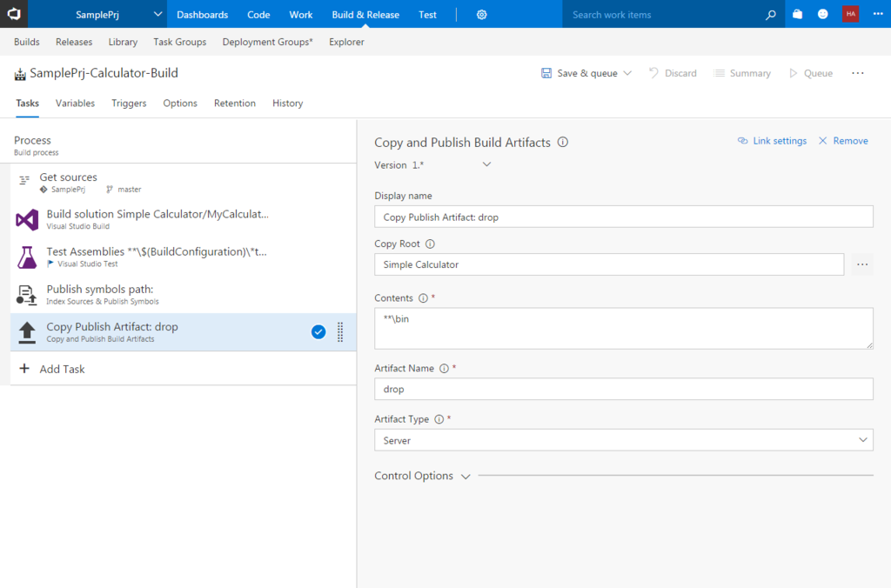891x588 pixels.
Task: Select the Test Assemblies task
Action: click(x=184, y=257)
